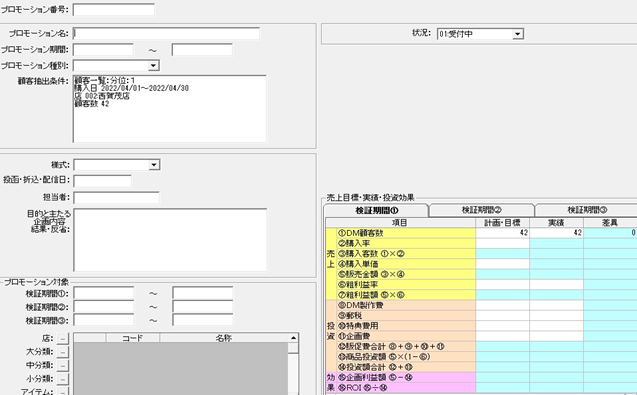
Task: Switch to the 検証期間② tab
Action: tap(482, 210)
